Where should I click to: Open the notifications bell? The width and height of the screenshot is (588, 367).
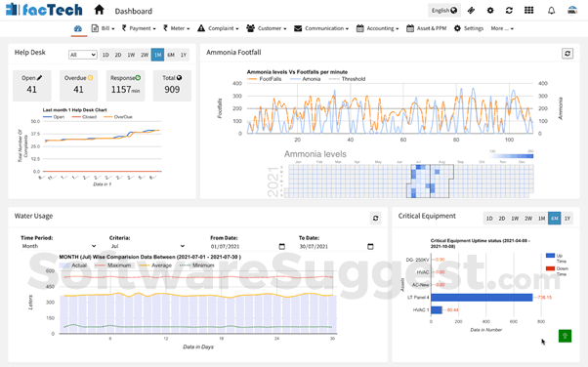click(x=551, y=11)
